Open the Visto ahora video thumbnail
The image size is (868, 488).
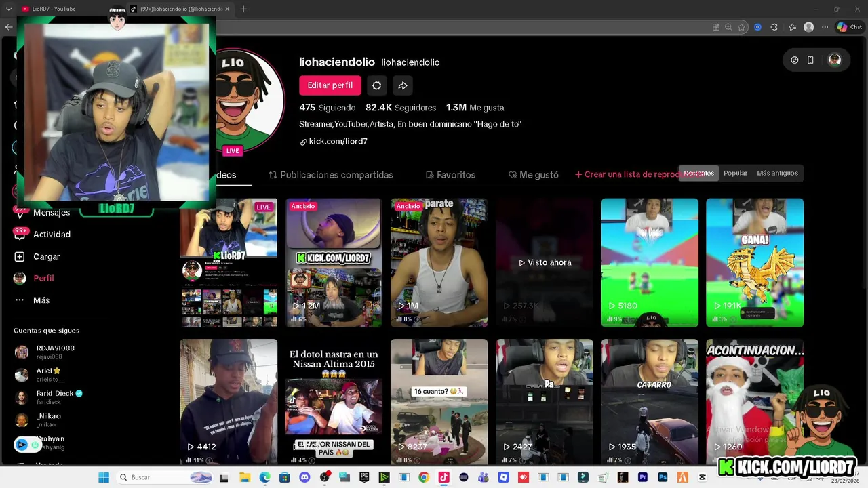(545, 263)
